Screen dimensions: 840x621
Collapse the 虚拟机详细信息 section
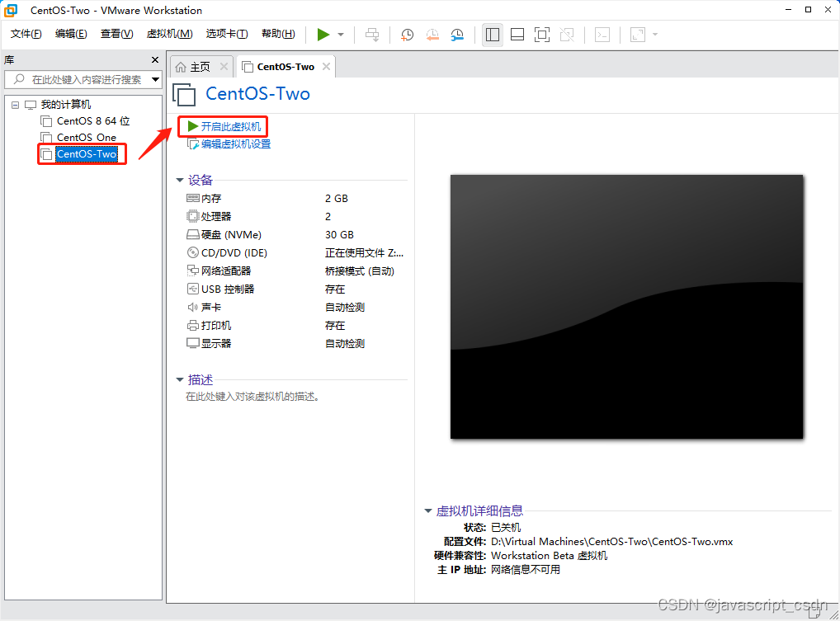[428, 511]
